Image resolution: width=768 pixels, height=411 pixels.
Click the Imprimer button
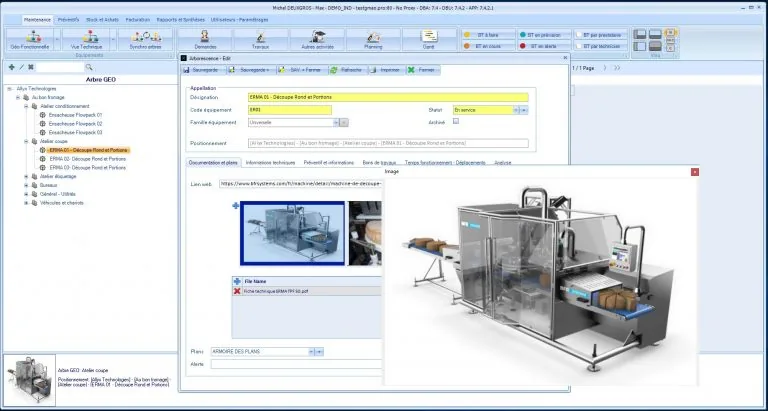pos(386,70)
